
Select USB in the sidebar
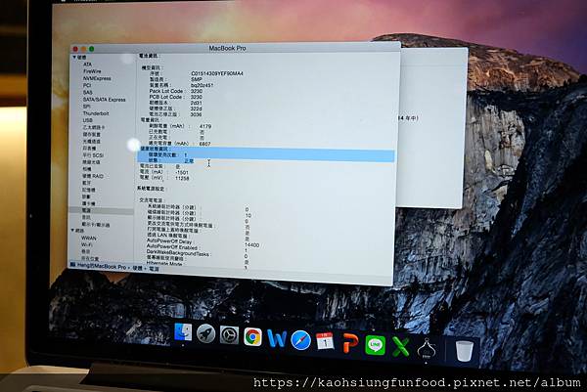tap(88, 120)
